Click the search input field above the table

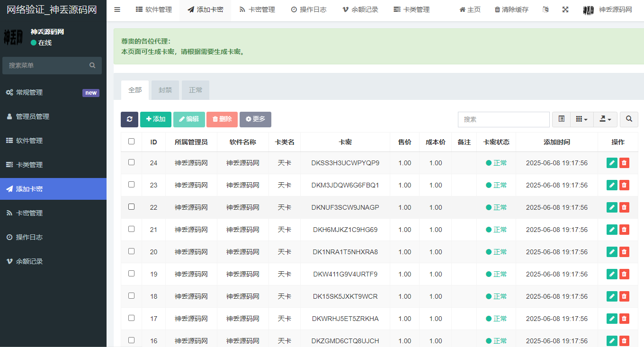pos(503,119)
